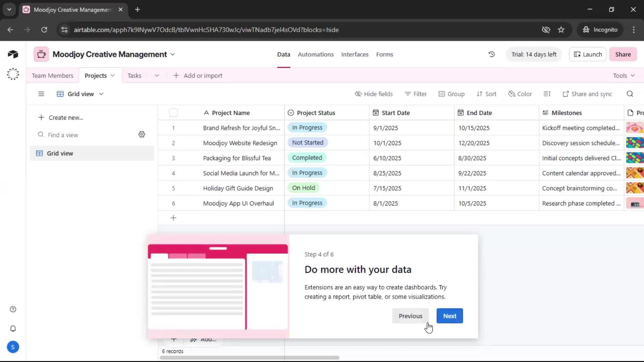
Task: Switch to the Forms tab
Action: pyautogui.click(x=385, y=54)
